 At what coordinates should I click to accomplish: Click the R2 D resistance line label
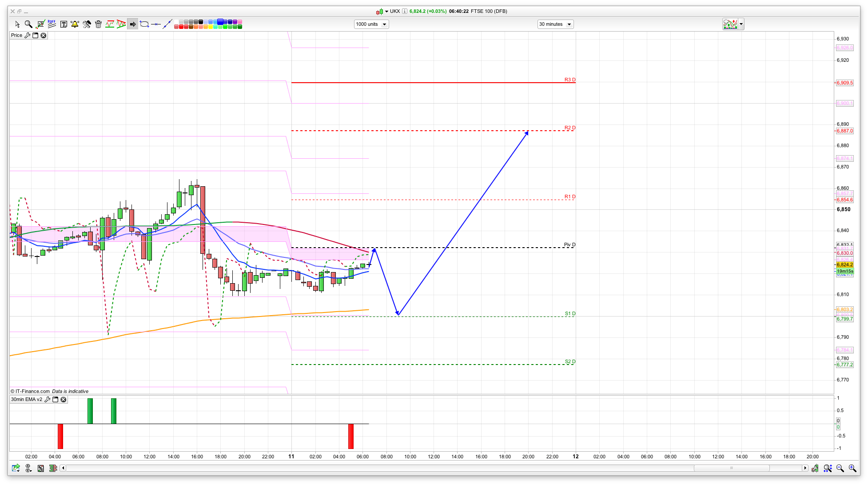(570, 128)
